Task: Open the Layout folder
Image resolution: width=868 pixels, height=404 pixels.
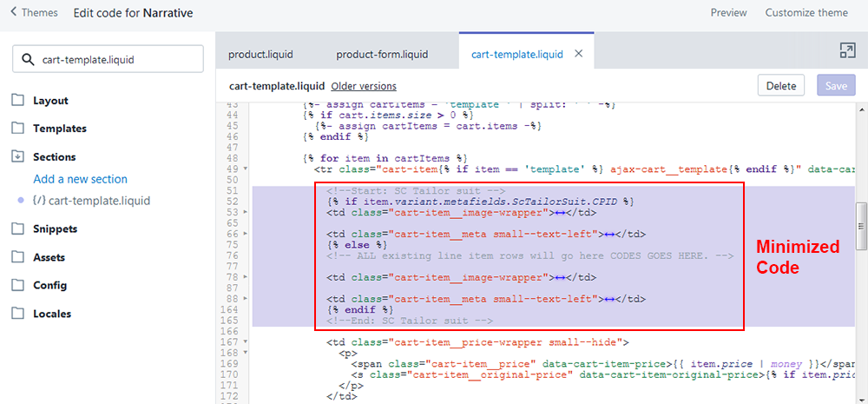Action: pyautogui.click(x=50, y=100)
